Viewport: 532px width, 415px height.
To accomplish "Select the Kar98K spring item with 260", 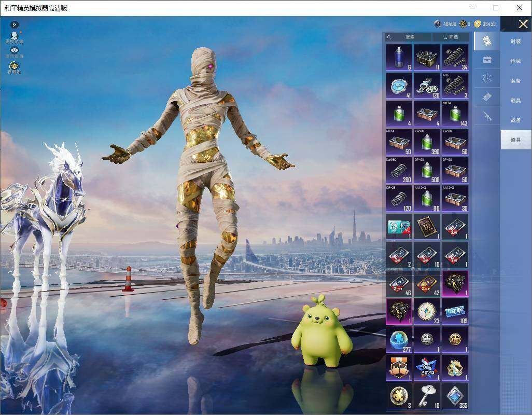I will pos(399,170).
